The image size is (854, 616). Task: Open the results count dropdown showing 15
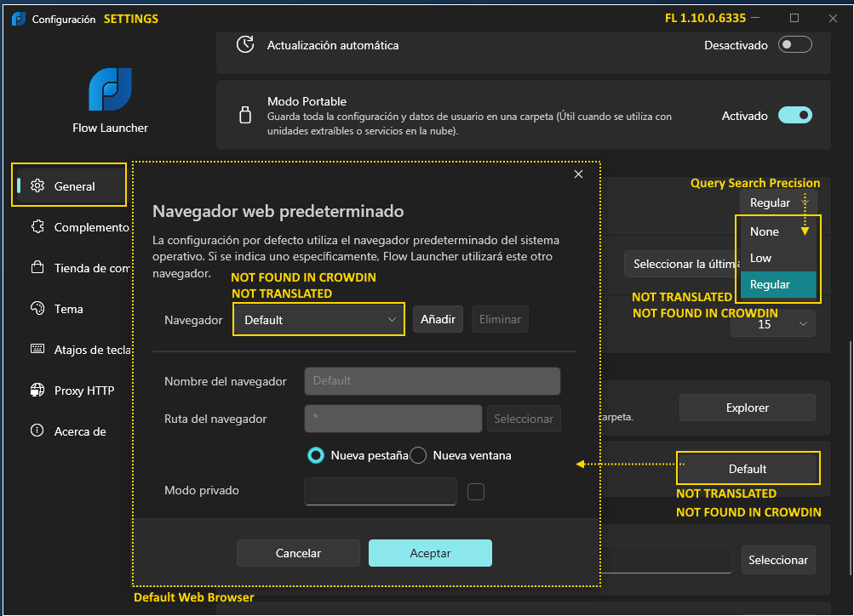(x=772, y=323)
